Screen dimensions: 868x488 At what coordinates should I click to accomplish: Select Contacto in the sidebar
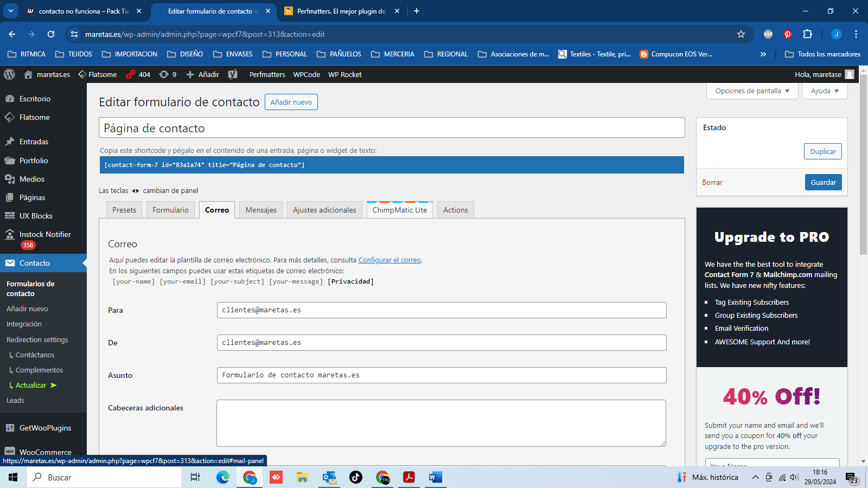click(x=43, y=263)
